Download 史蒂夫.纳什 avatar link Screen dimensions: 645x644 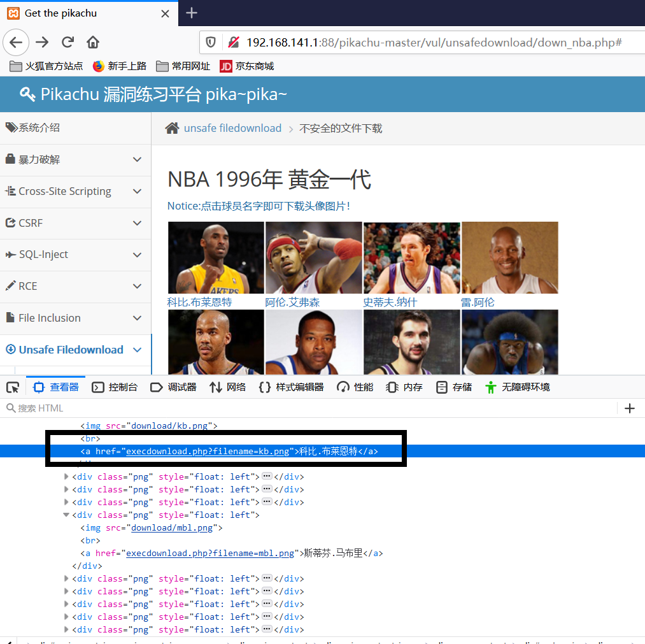pyautogui.click(x=390, y=303)
